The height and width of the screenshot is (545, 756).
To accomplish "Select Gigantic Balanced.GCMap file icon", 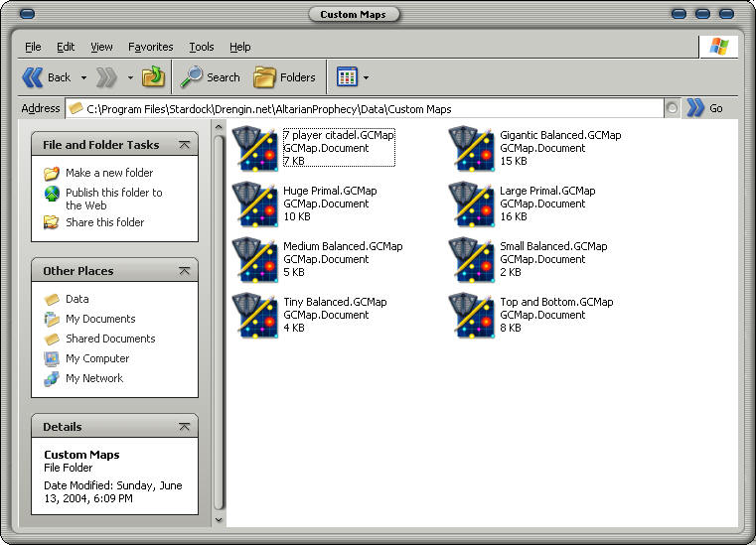I will tap(472, 149).
